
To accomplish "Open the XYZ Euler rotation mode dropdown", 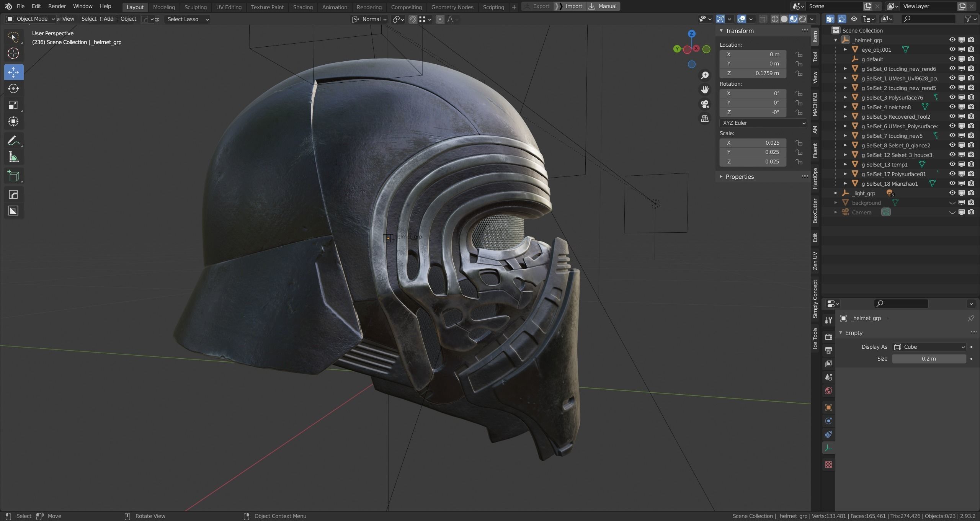I will coord(763,123).
